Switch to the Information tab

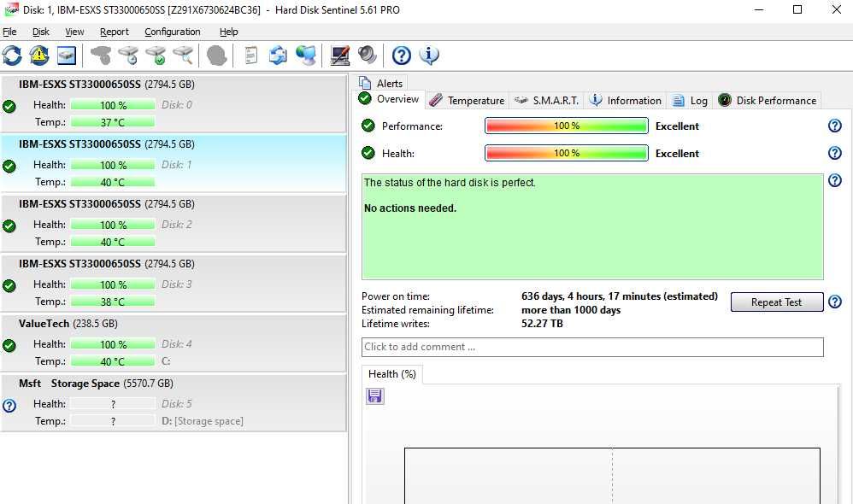click(626, 100)
